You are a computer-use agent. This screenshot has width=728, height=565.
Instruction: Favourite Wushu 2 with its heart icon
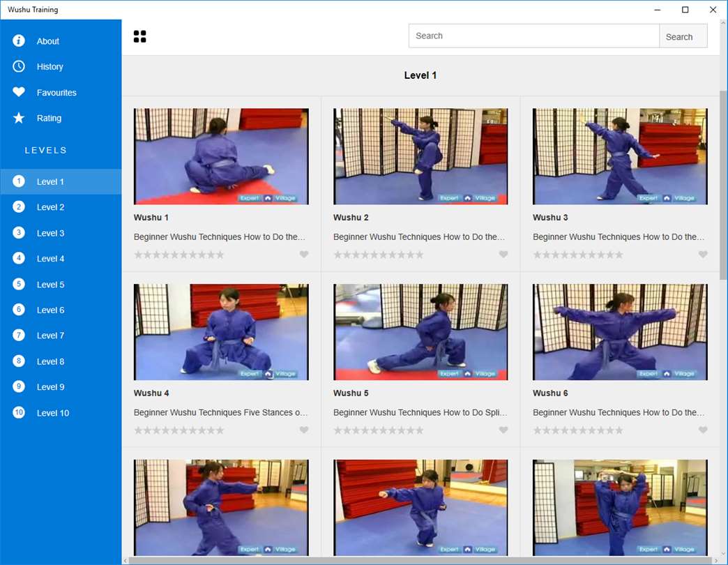[x=503, y=255]
